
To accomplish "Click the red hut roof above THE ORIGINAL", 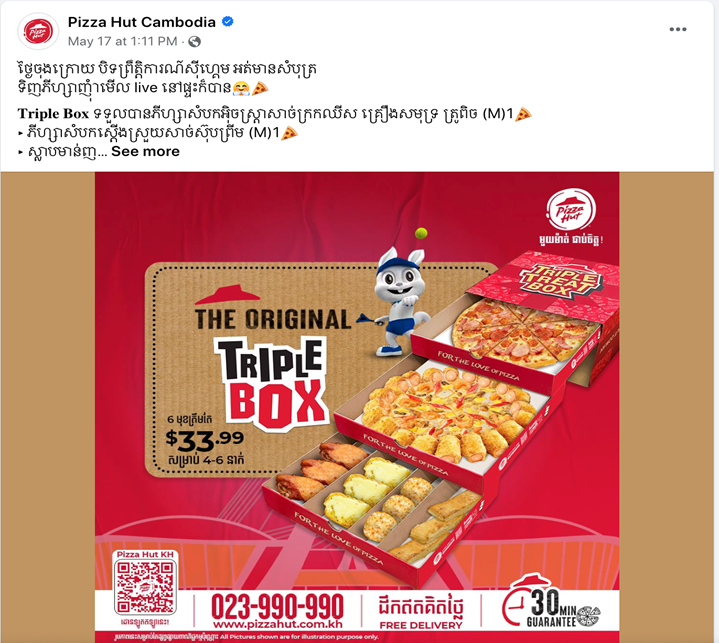I will [227, 294].
